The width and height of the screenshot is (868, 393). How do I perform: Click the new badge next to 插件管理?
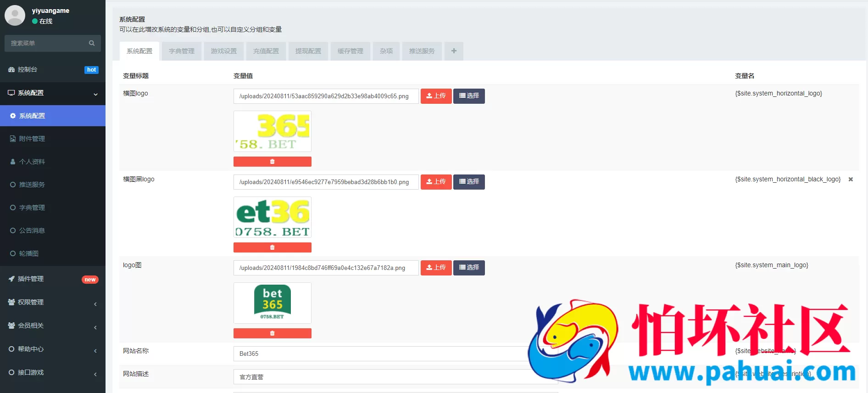[90, 280]
